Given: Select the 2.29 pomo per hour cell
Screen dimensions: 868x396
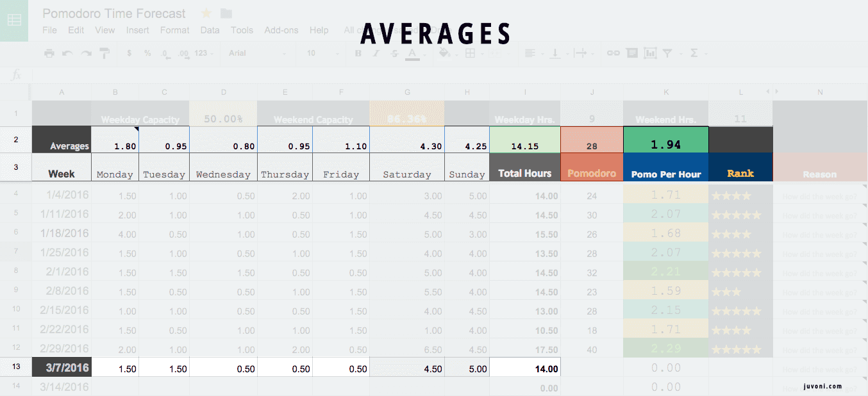Looking at the screenshot, I should tap(666, 349).
